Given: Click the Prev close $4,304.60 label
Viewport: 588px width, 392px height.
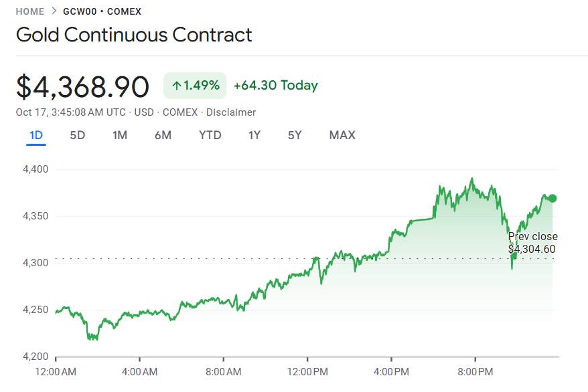Looking at the screenshot, I should 532,243.
